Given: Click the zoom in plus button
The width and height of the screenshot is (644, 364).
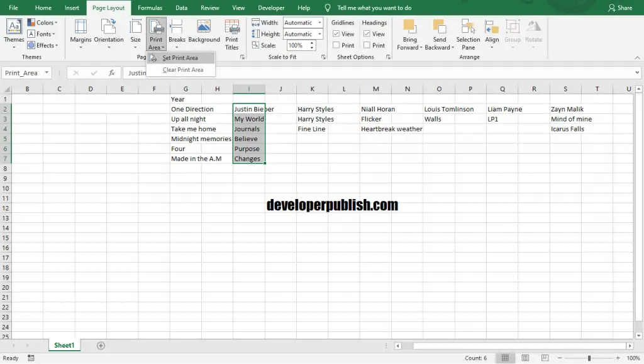Looking at the screenshot, I should point(618,358).
